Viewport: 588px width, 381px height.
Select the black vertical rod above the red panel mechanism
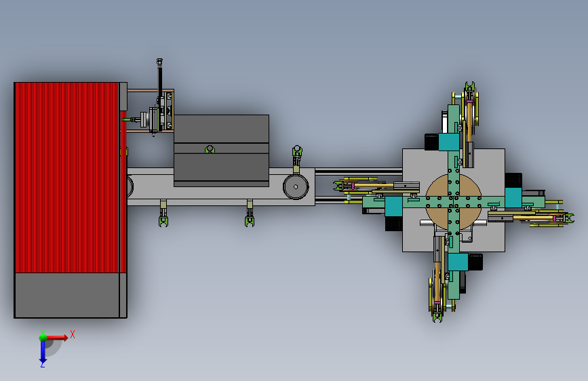click(160, 82)
